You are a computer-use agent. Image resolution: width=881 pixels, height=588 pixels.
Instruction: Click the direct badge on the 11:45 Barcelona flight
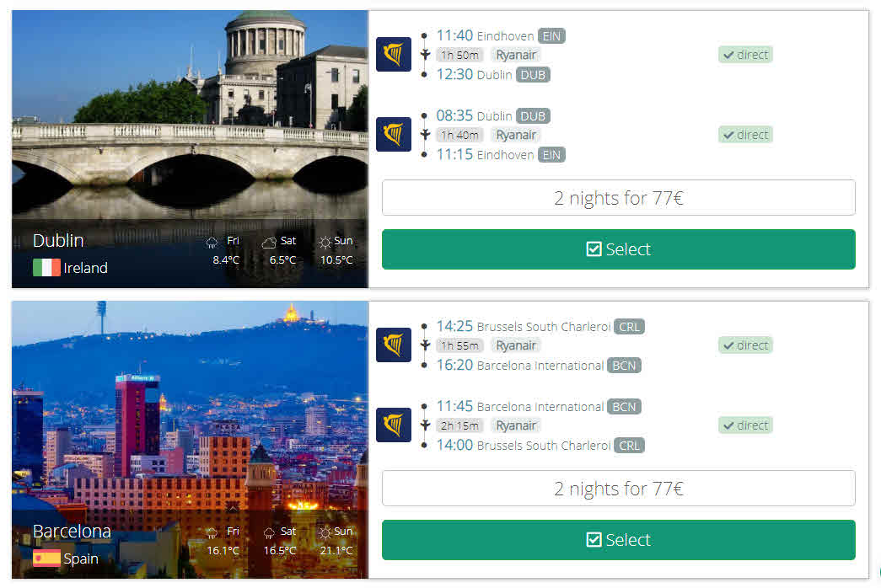tap(745, 425)
